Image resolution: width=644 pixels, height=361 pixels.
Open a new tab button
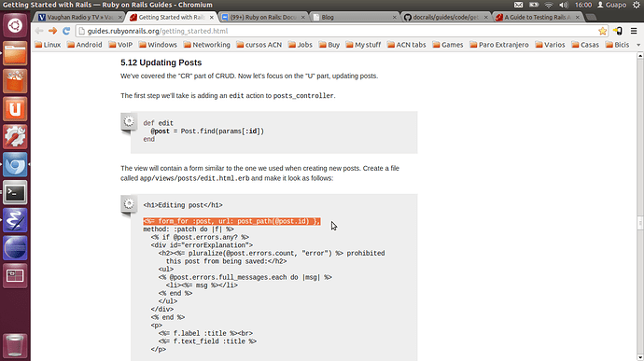[591, 17]
